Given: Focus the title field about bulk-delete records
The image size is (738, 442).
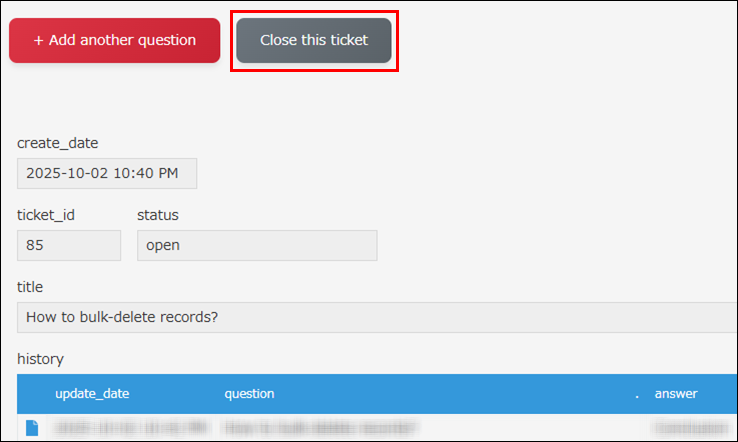Looking at the screenshot, I should click(x=377, y=317).
